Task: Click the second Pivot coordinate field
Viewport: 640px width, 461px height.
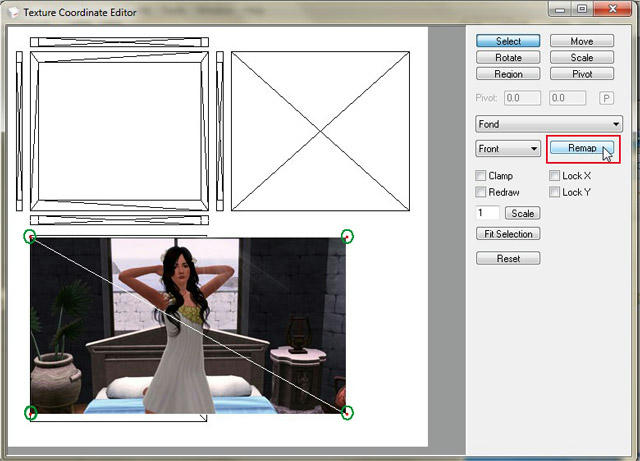Action: coord(567,98)
